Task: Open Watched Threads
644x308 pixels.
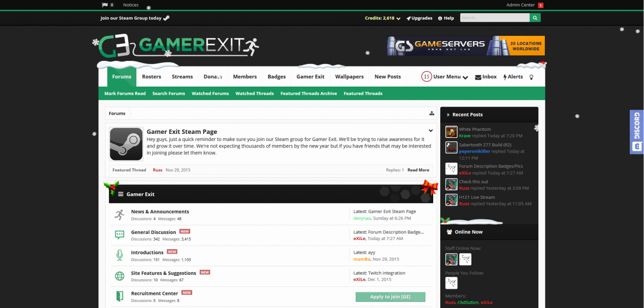Action: pos(255,94)
